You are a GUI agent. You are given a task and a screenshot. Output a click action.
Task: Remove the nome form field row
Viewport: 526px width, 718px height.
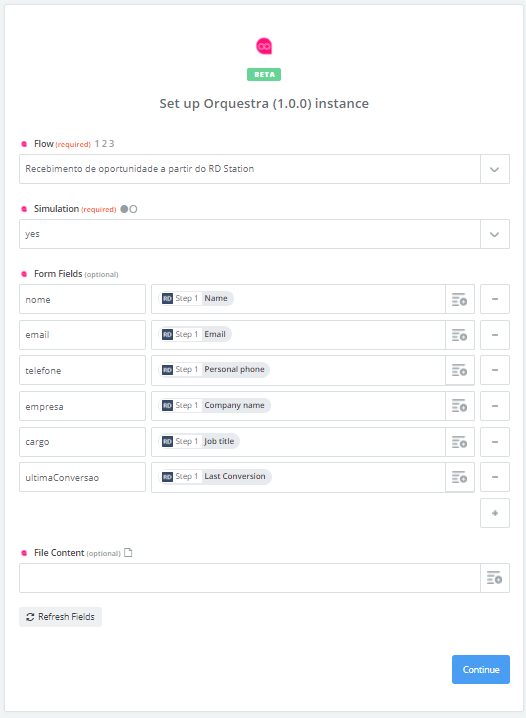(x=495, y=299)
